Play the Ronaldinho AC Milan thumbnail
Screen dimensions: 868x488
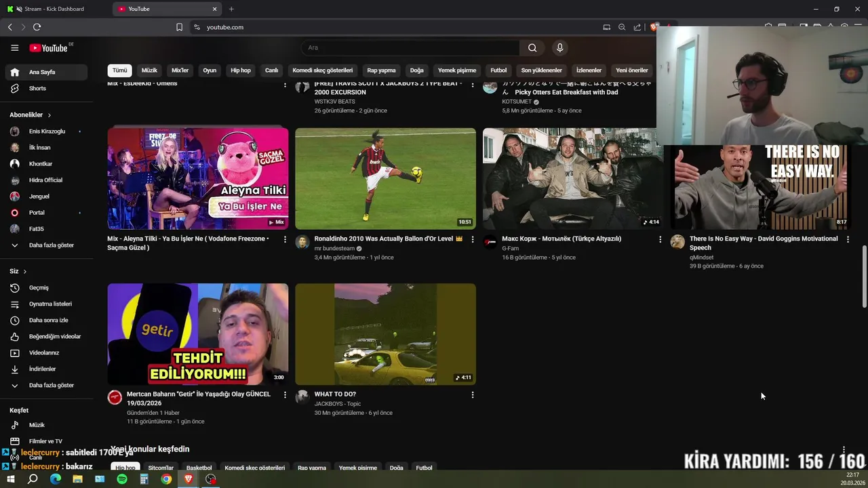click(x=385, y=179)
